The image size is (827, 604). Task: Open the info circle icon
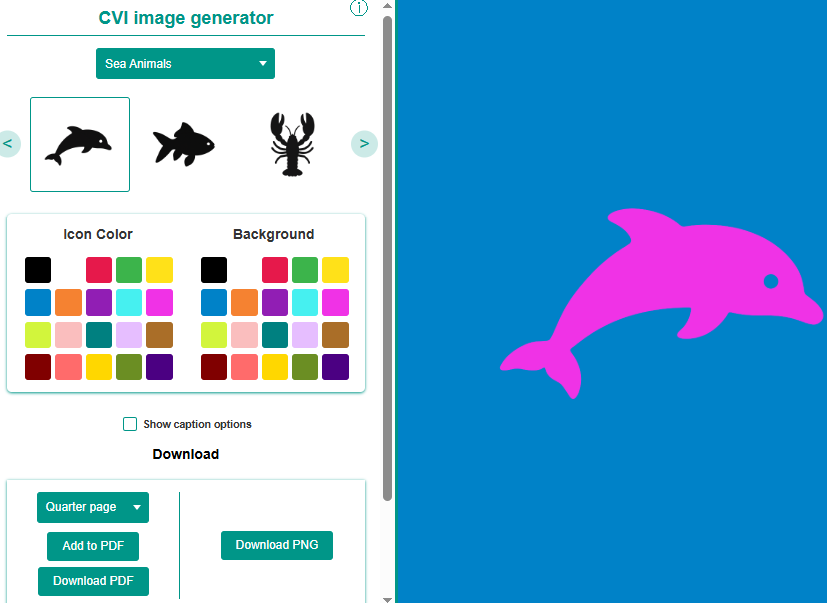coord(359,8)
